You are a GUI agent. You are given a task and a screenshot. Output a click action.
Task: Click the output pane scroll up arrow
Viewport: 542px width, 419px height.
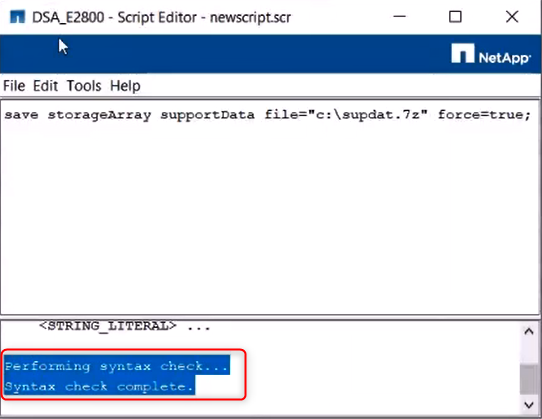(x=529, y=332)
